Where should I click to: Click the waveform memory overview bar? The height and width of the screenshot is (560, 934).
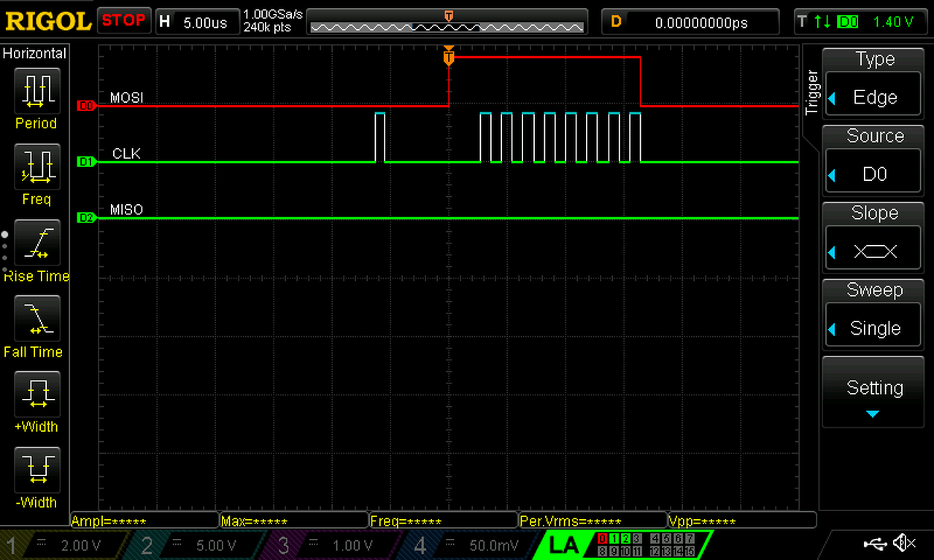447,27
